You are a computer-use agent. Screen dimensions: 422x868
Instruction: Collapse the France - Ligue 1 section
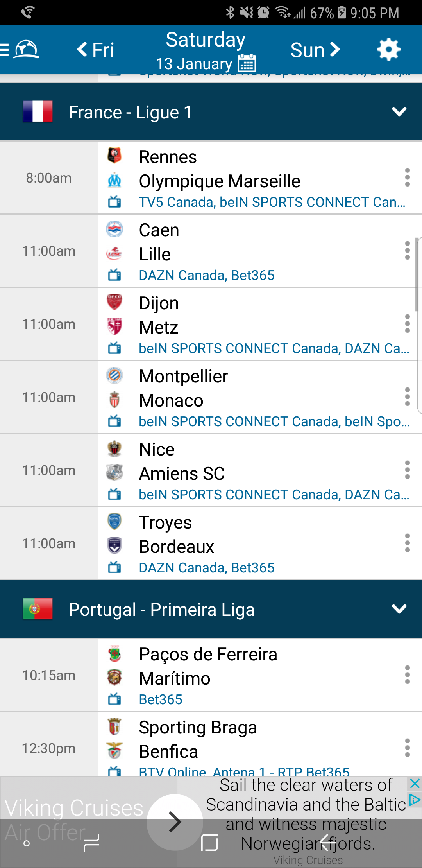[399, 112]
